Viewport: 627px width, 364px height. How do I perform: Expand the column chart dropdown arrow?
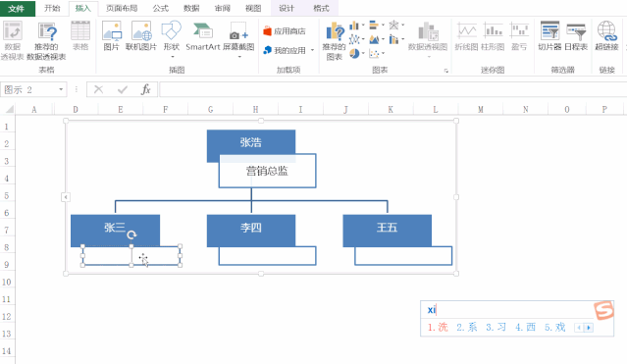[363, 26]
